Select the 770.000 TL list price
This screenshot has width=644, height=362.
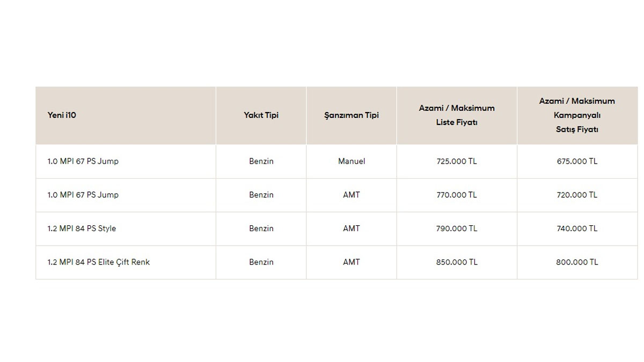click(x=457, y=195)
